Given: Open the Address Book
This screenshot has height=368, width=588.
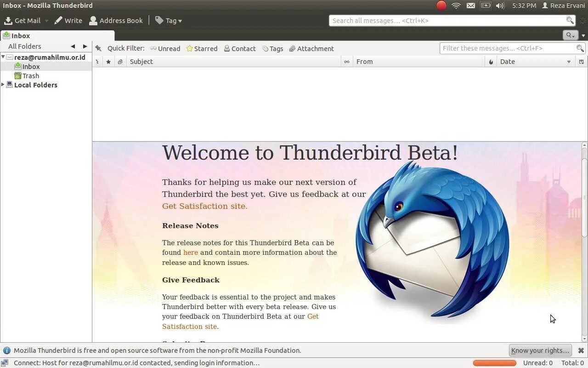Looking at the screenshot, I should pyautogui.click(x=116, y=21).
